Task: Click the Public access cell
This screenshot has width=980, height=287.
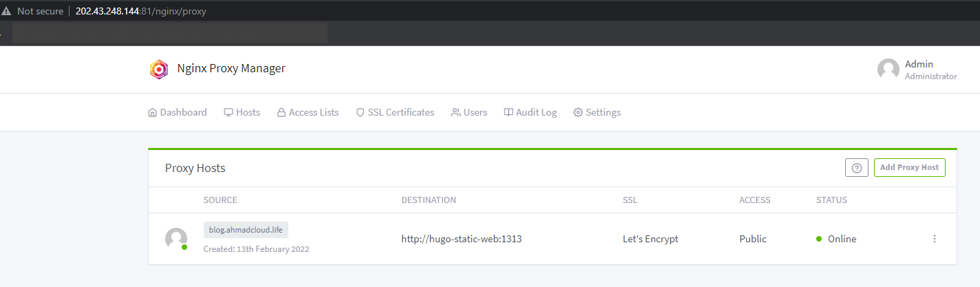Action: point(753,239)
